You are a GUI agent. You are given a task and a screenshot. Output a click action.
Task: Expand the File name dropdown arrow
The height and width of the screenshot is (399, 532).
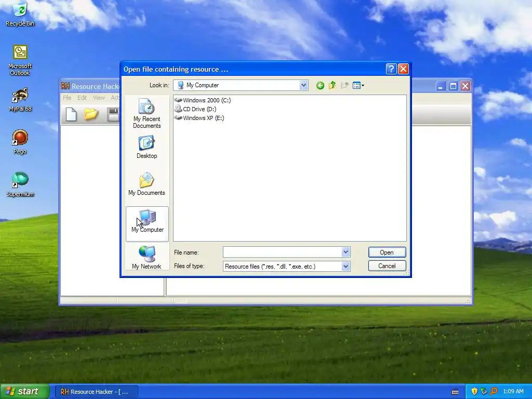345,252
